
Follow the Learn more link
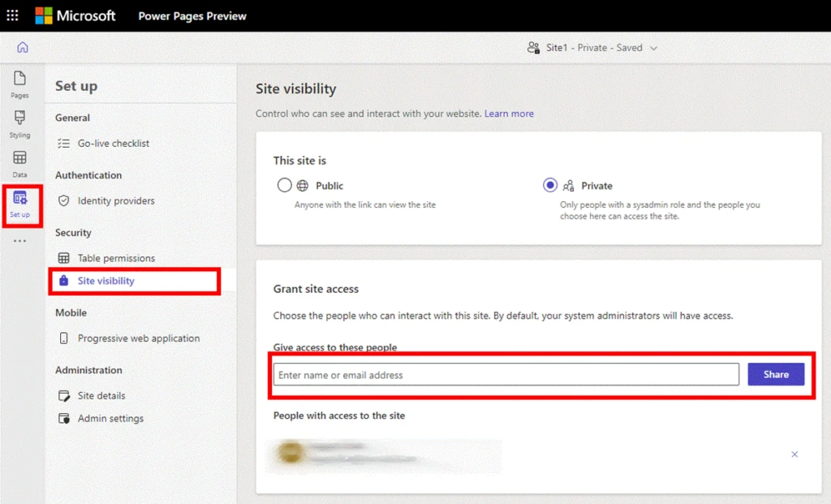coord(509,114)
